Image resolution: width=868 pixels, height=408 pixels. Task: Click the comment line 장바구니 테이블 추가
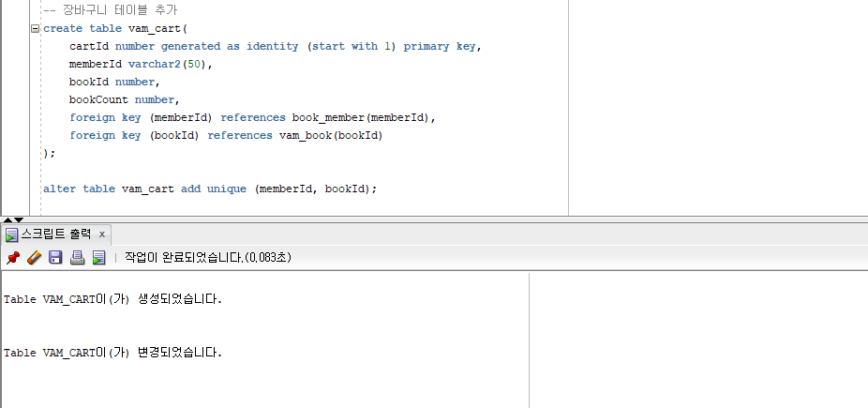[x=111, y=10]
